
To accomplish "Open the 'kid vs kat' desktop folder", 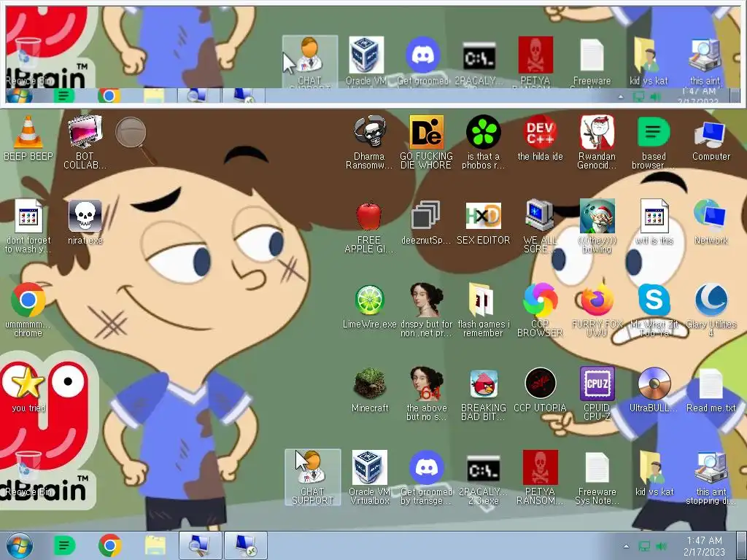I will [654, 473].
